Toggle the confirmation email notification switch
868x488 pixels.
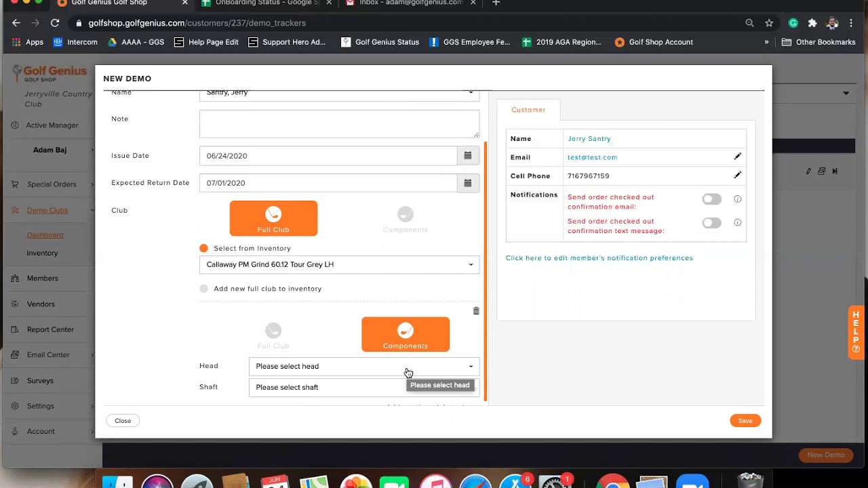(x=711, y=199)
